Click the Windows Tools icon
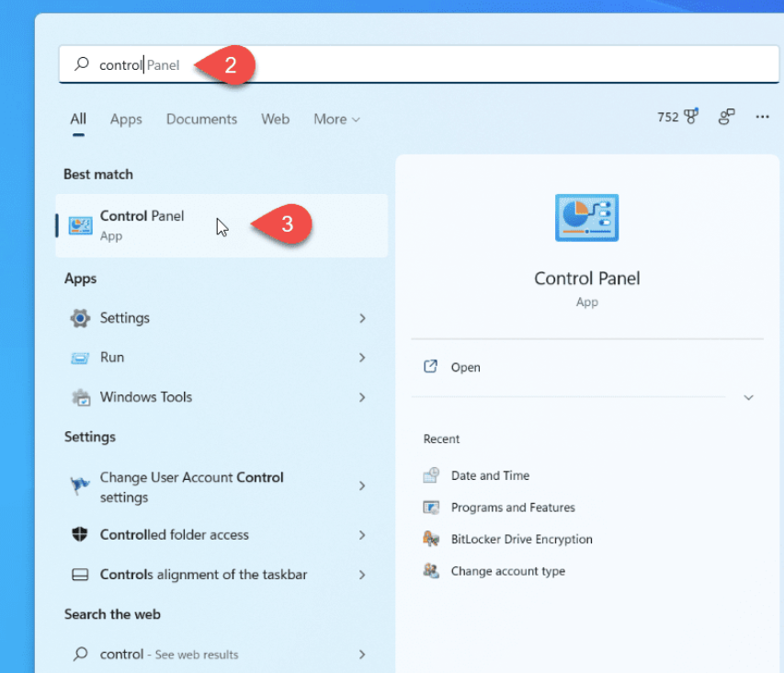 81,397
